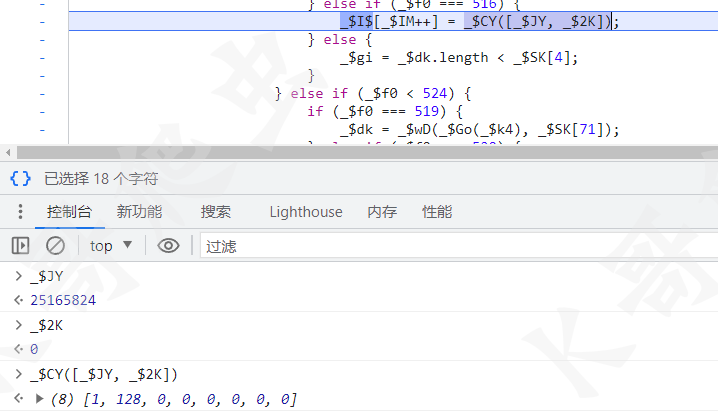Switch to the 控制台 tab
Screen dimensions: 718x414
coord(70,212)
